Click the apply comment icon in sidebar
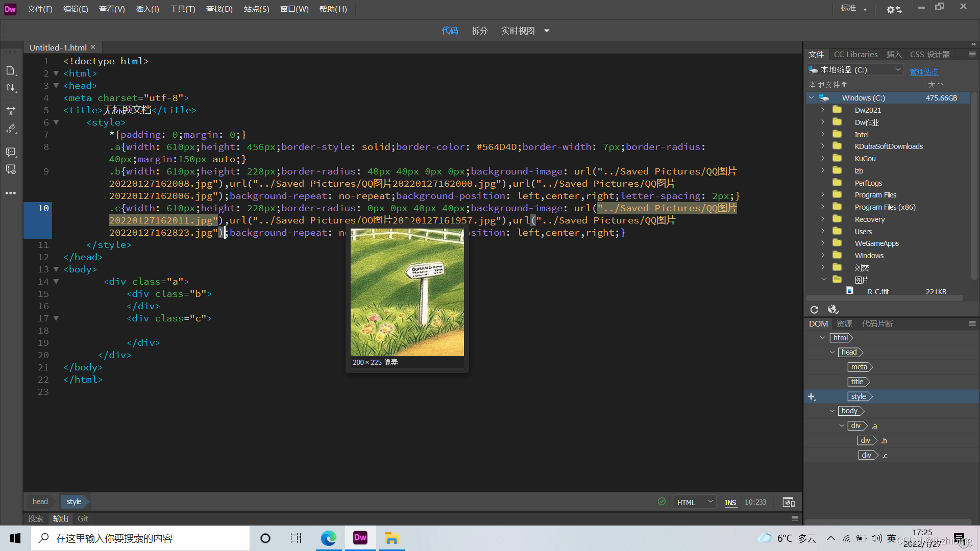The width and height of the screenshot is (980, 551). tap(11, 152)
